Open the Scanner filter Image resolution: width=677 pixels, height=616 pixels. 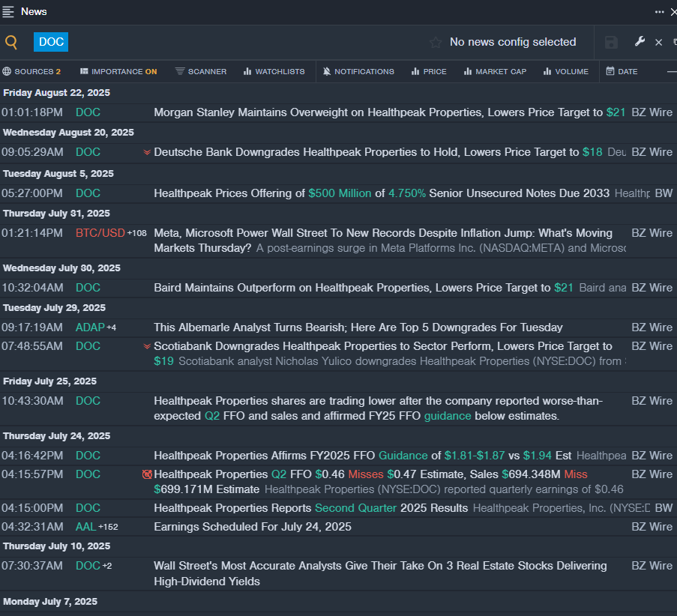(x=201, y=72)
